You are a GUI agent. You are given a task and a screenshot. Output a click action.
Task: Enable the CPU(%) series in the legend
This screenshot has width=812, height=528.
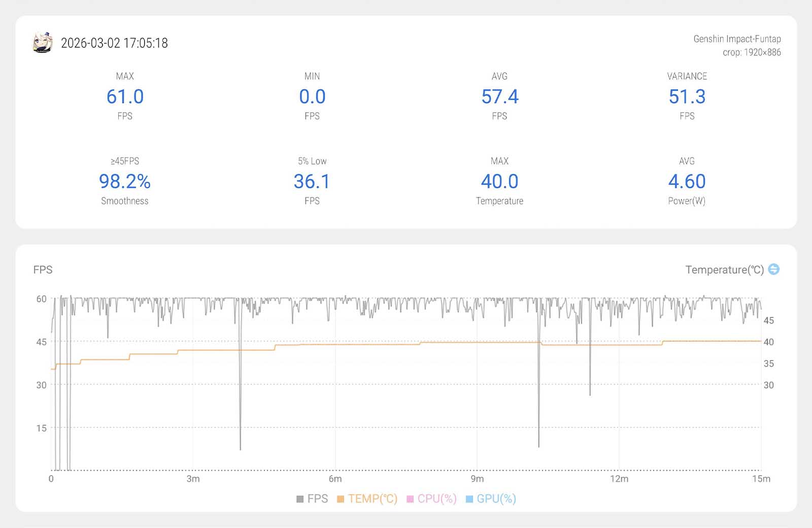click(431, 499)
